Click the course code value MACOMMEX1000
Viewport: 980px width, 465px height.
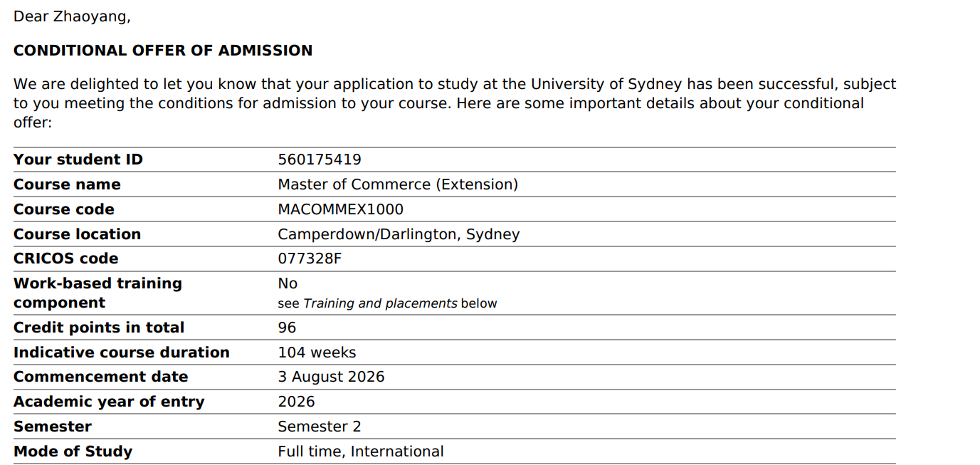click(x=340, y=209)
